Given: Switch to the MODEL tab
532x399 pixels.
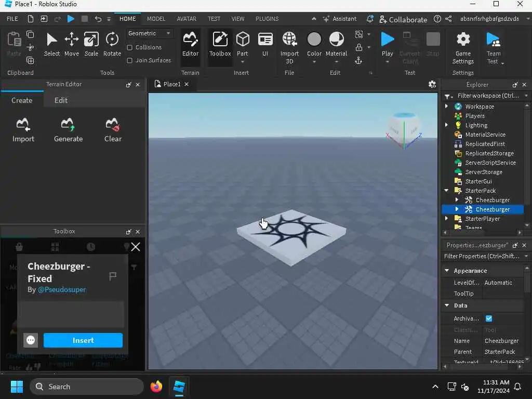Looking at the screenshot, I should tap(156, 19).
